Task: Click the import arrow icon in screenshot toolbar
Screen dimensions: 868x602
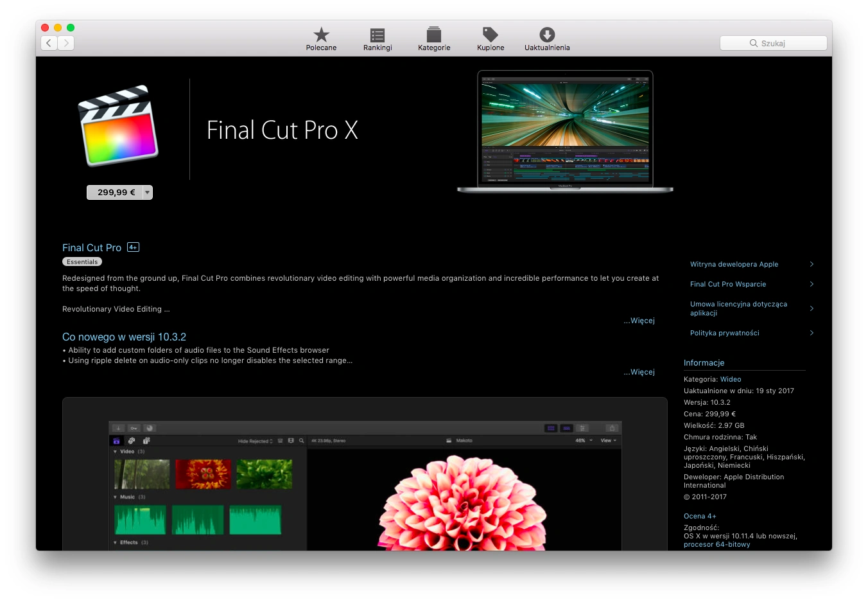Action: click(118, 428)
